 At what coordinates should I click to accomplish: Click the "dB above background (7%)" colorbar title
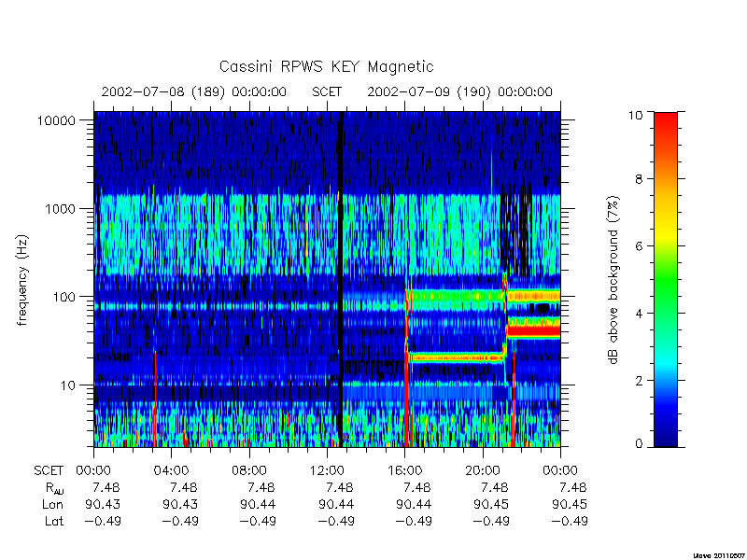(x=613, y=280)
